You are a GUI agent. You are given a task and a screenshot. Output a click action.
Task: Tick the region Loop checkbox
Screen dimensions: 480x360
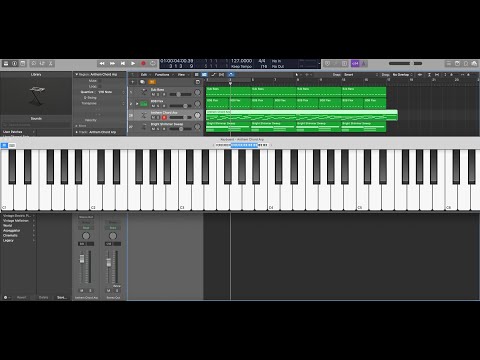click(x=99, y=86)
